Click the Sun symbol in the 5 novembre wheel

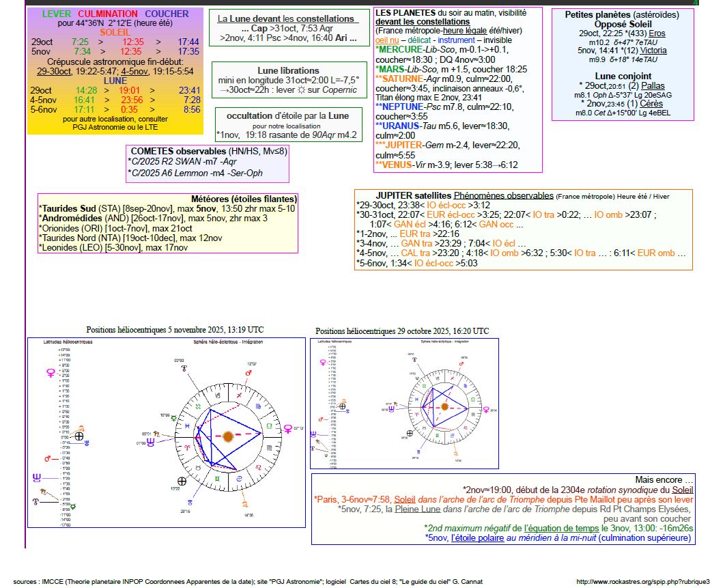pyautogui.click(x=227, y=436)
